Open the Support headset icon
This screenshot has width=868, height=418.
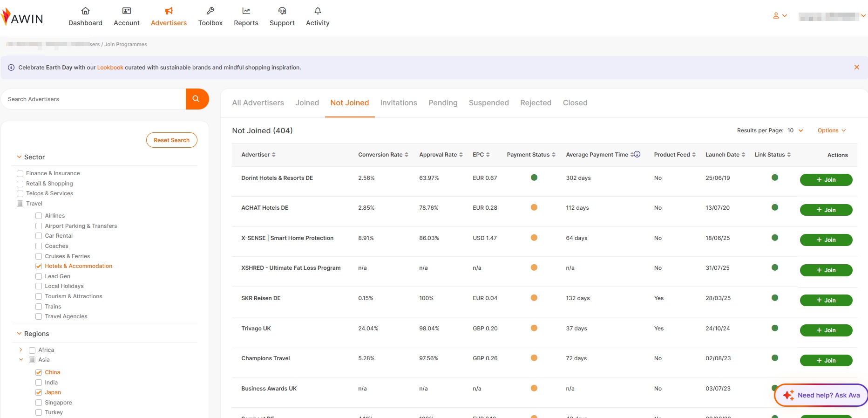click(282, 11)
